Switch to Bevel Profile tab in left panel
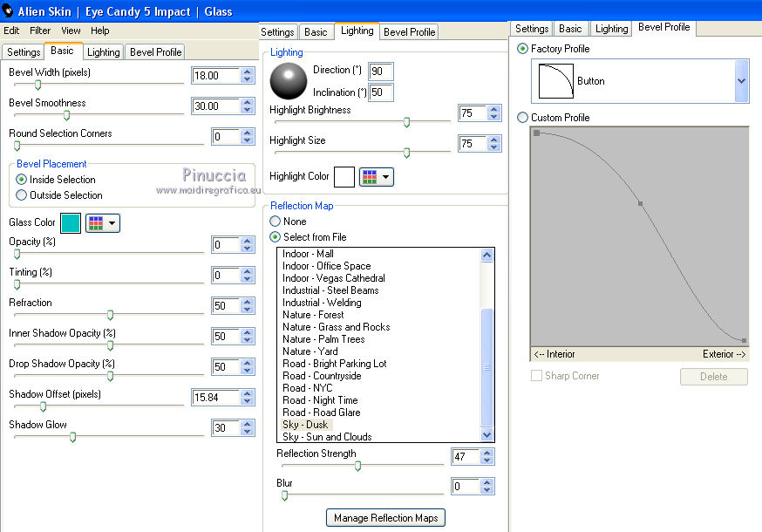762x532 pixels. 155,52
